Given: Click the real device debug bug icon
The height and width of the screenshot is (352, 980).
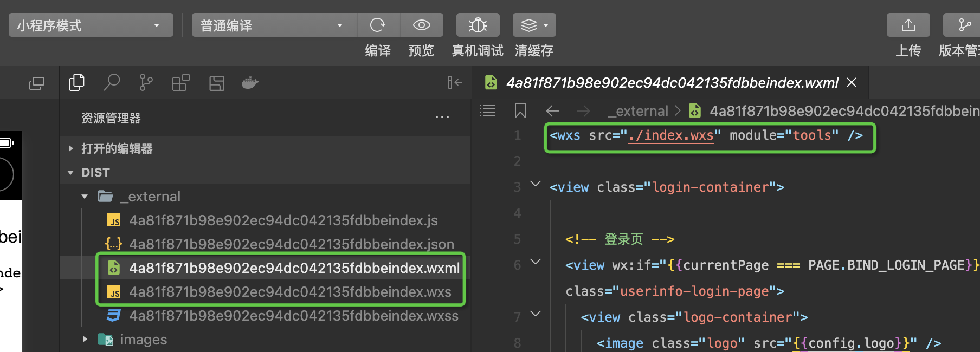Looking at the screenshot, I should pos(478,25).
